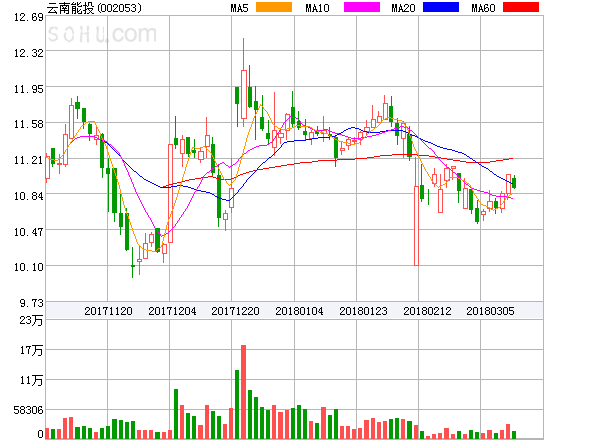Click the 10.84 price axis label
Image resolution: width=600 pixels, height=440 pixels.
(x=29, y=196)
